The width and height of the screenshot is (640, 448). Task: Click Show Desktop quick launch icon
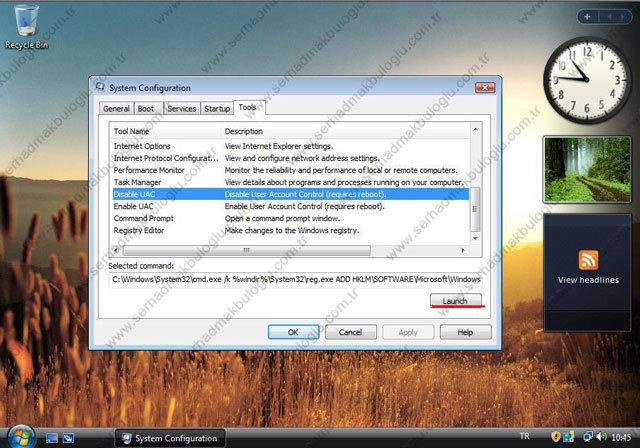52,438
